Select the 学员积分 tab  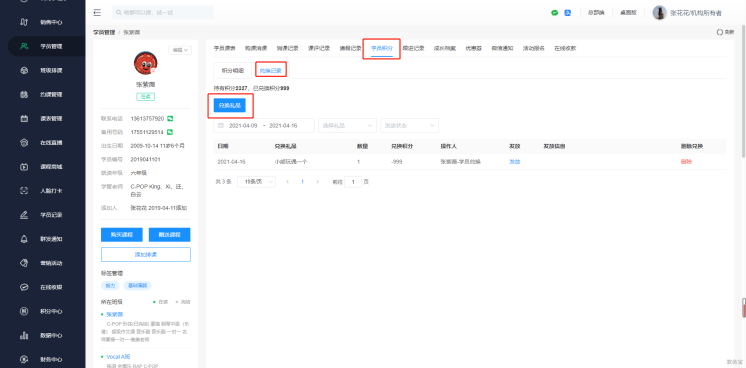(382, 48)
